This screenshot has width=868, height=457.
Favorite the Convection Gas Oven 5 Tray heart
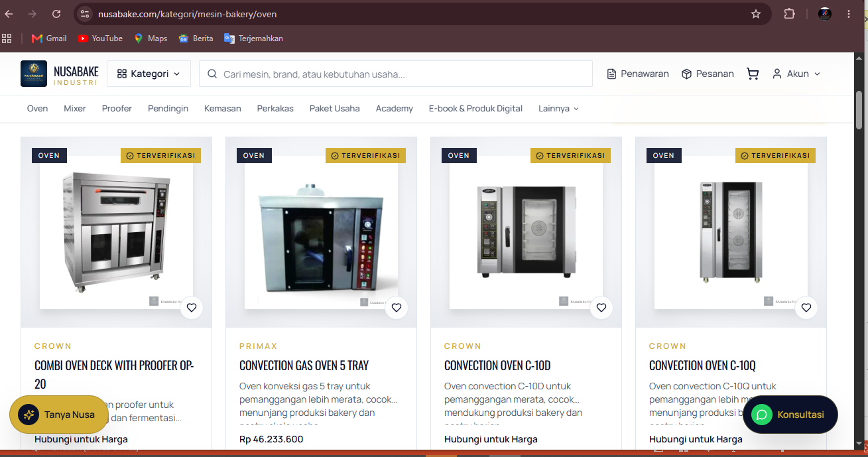(x=397, y=308)
